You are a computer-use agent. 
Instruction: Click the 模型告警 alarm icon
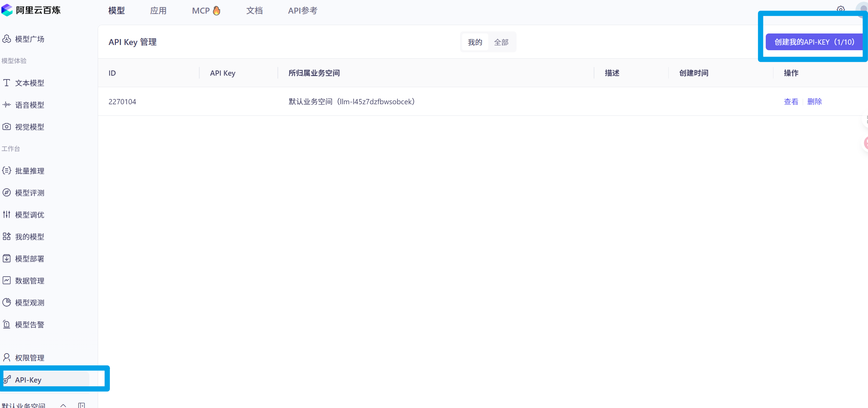(7, 324)
